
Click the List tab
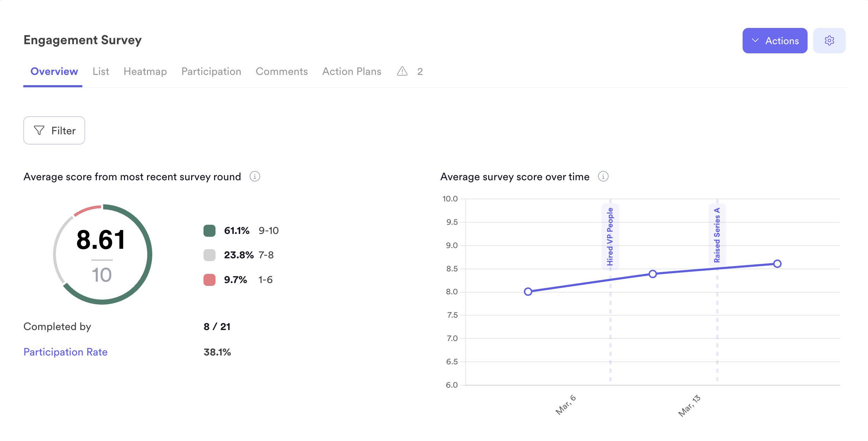(100, 71)
